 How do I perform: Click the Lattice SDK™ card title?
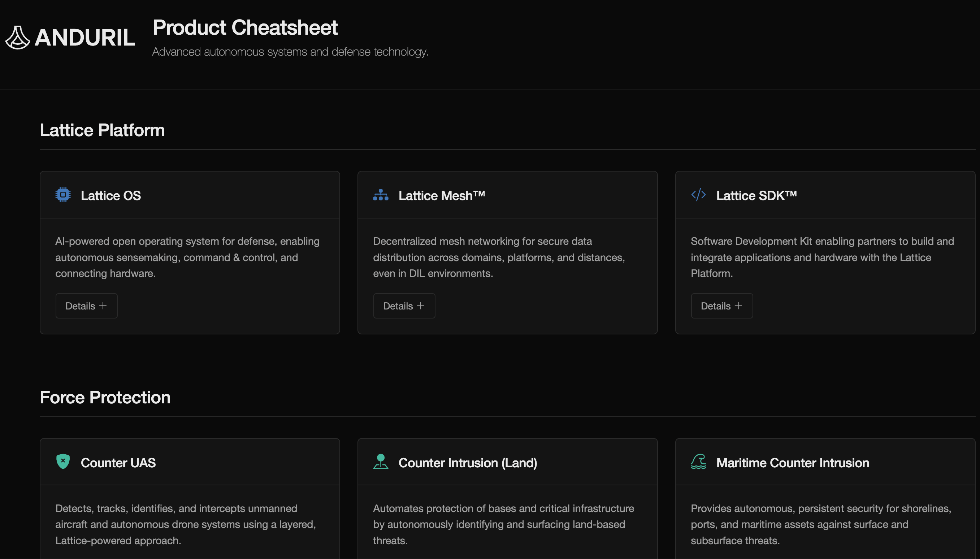pos(756,195)
